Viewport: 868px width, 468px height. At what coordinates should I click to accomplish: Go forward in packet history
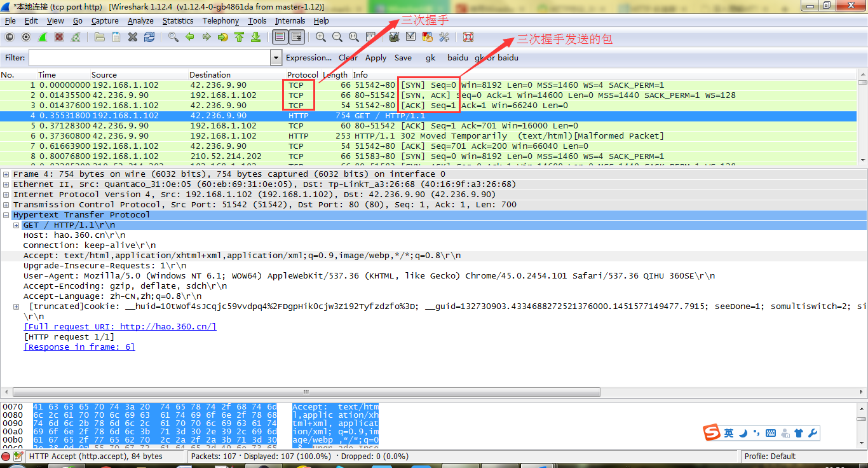coord(207,37)
